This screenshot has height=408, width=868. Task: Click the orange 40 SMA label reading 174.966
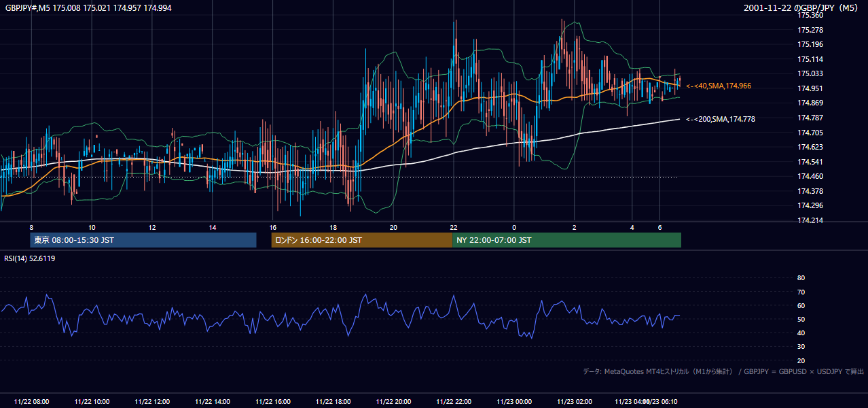point(719,86)
